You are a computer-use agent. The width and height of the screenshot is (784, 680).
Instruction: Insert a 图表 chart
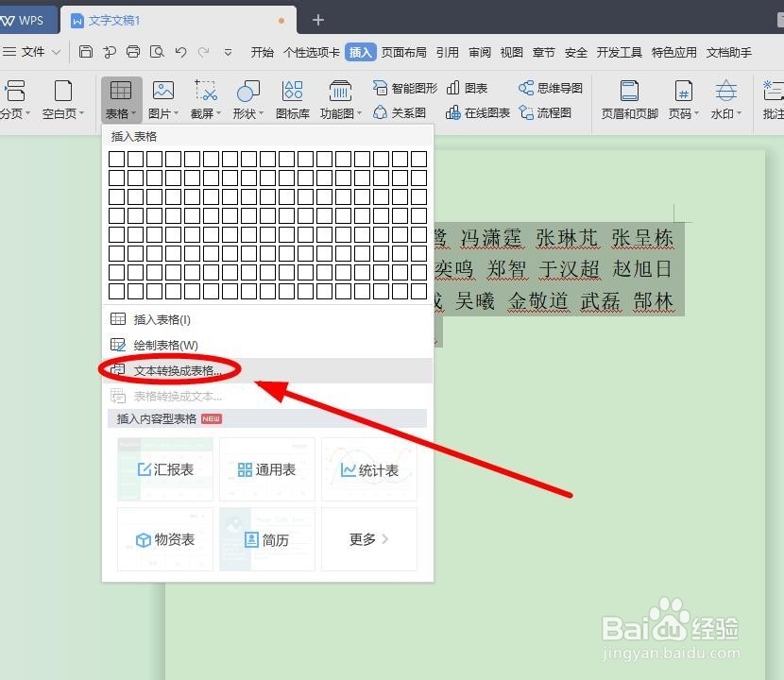pyautogui.click(x=467, y=89)
